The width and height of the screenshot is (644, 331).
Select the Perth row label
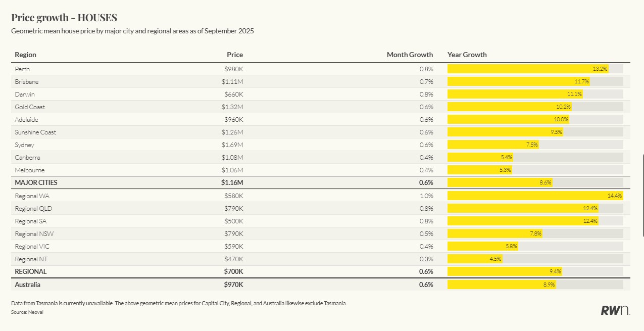[23, 69]
